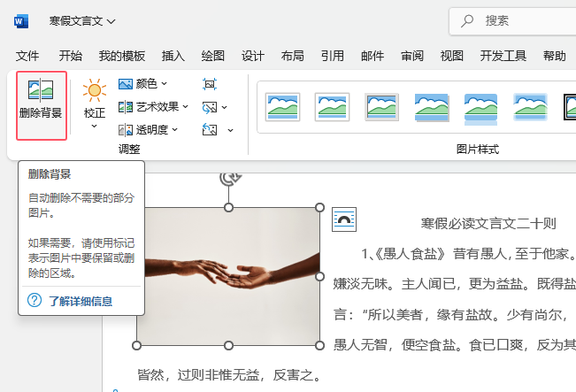Switch to the 绘图 (Draw) tab
576x392 pixels.
[212, 56]
